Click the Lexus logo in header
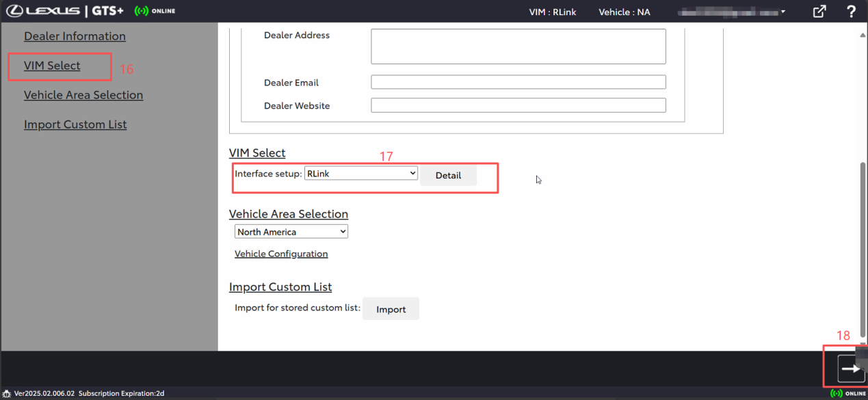The width and height of the screenshot is (868, 400). 43,11
